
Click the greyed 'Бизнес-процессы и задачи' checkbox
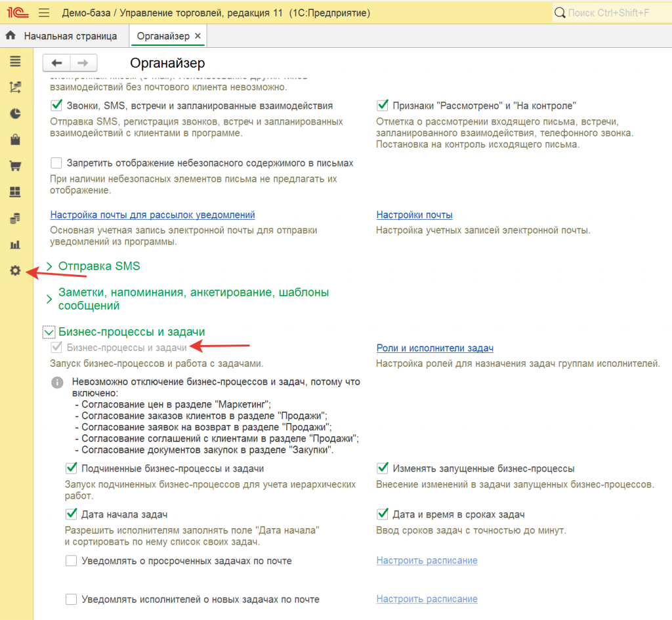[56, 348]
